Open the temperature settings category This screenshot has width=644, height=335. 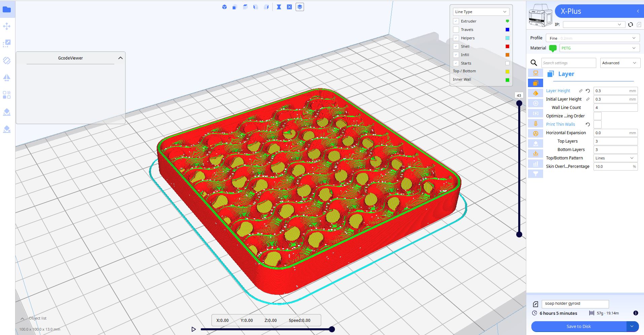(x=536, y=123)
